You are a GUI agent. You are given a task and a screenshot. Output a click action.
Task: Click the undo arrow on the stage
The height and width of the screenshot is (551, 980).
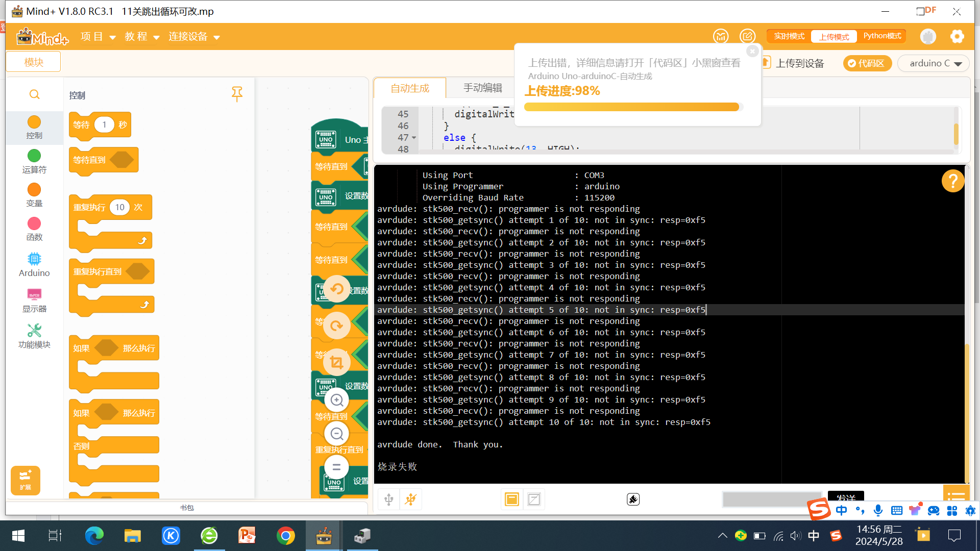coord(337,289)
